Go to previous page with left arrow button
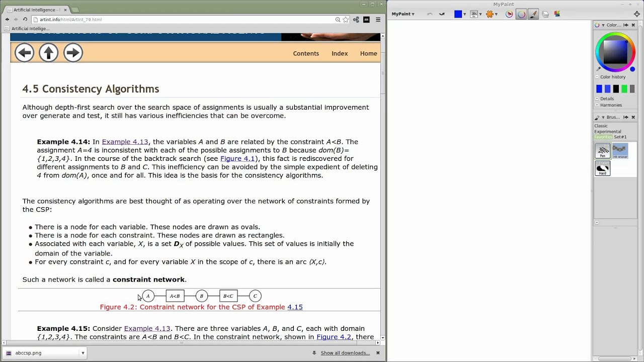The width and height of the screenshot is (644, 362). (24, 53)
